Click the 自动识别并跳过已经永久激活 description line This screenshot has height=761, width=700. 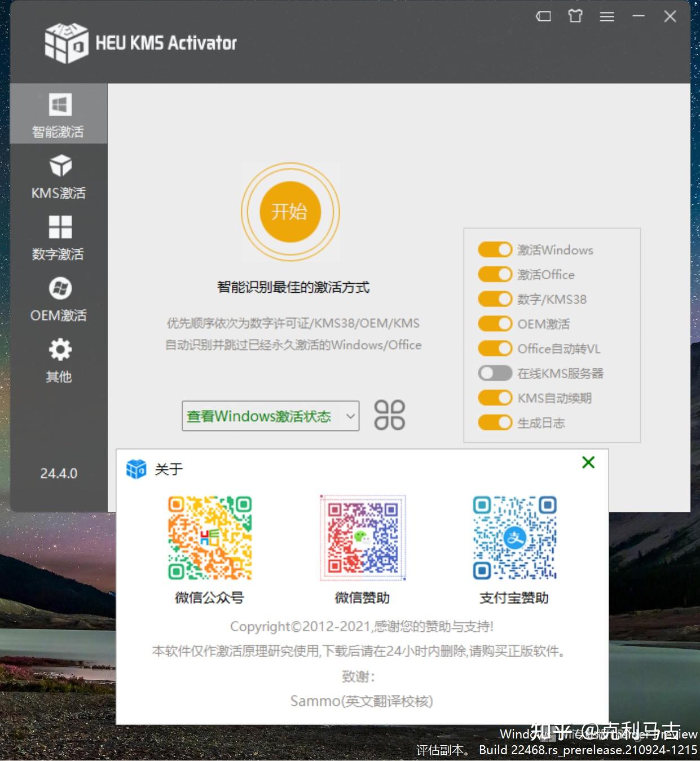pyautogui.click(x=293, y=345)
